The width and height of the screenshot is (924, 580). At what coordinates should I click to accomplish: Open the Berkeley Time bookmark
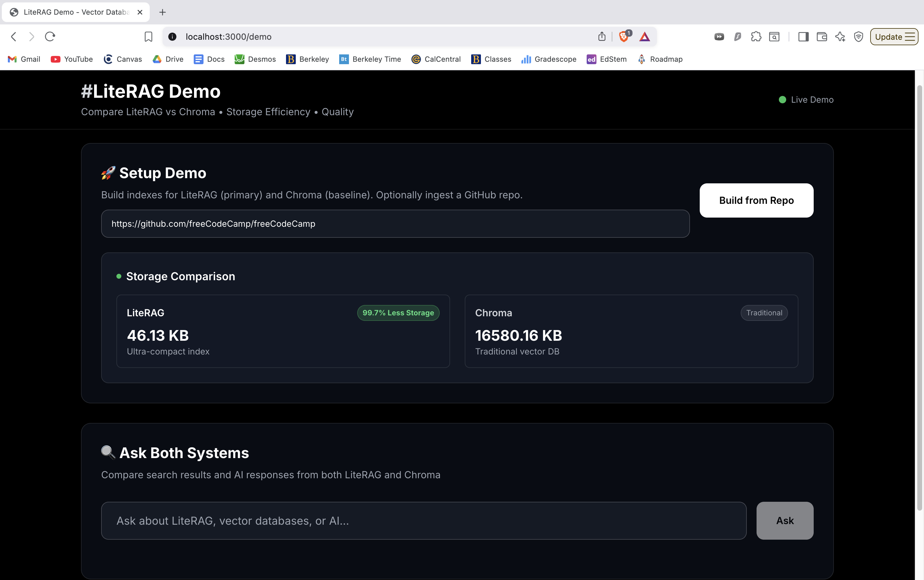point(370,59)
